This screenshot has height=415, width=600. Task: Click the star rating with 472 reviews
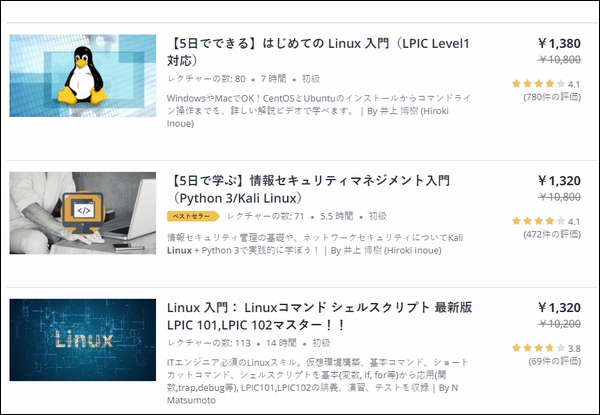(538, 221)
